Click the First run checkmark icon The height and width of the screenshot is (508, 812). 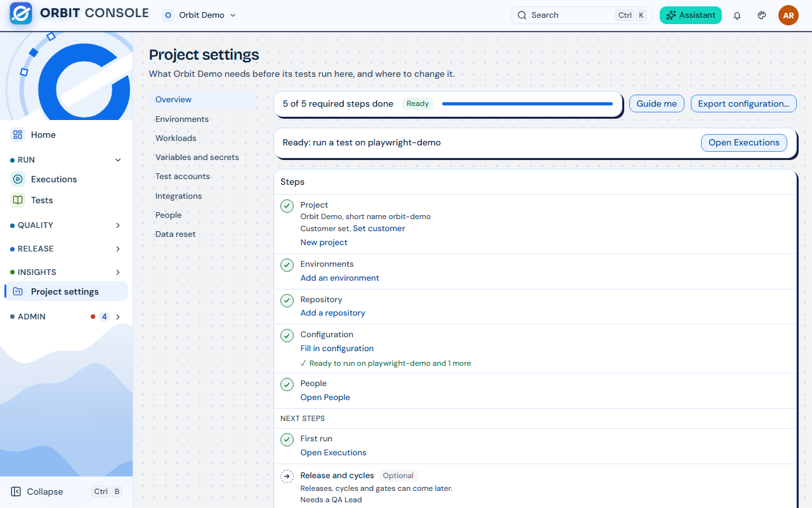(287, 439)
